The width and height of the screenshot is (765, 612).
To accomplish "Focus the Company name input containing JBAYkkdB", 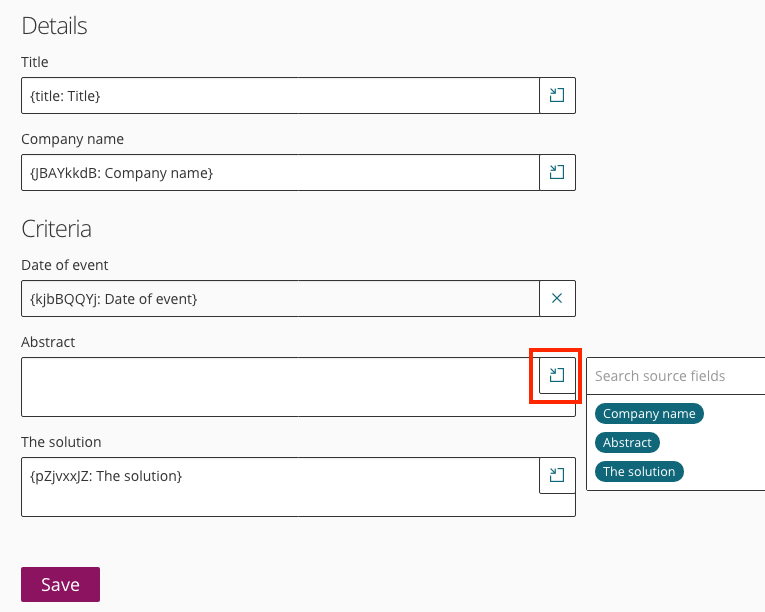I will pos(280,172).
